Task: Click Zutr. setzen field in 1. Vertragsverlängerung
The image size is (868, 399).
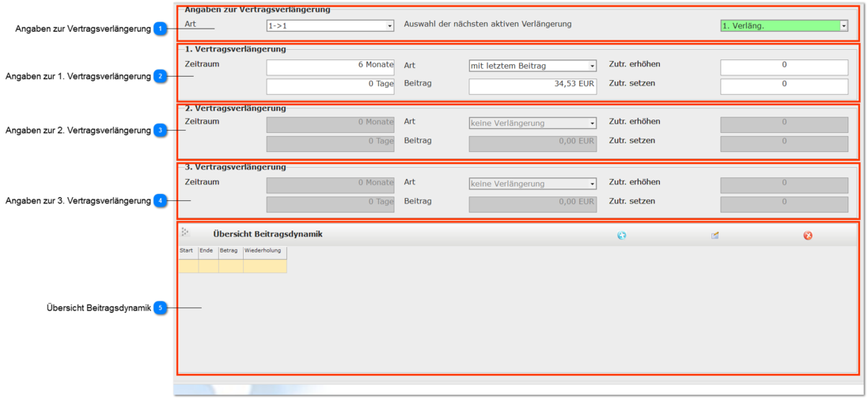Action: (784, 86)
